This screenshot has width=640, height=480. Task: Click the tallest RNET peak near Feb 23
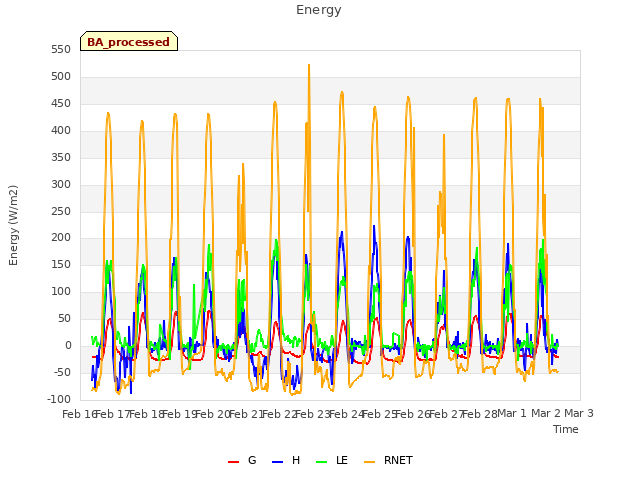pos(309,65)
